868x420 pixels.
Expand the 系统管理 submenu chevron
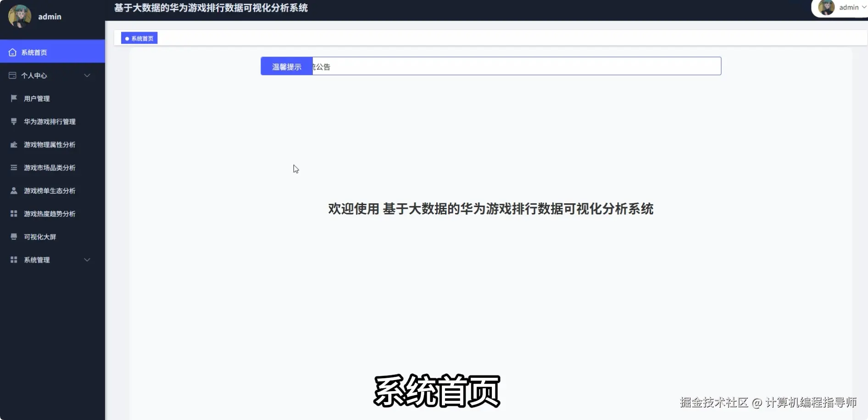tap(87, 260)
